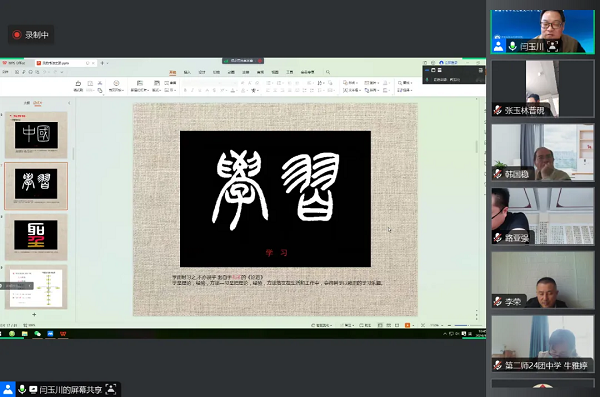600x397 pixels.
Task: Click the microphone icon in the dark floating toolbar
Action: click(x=427, y=80)
